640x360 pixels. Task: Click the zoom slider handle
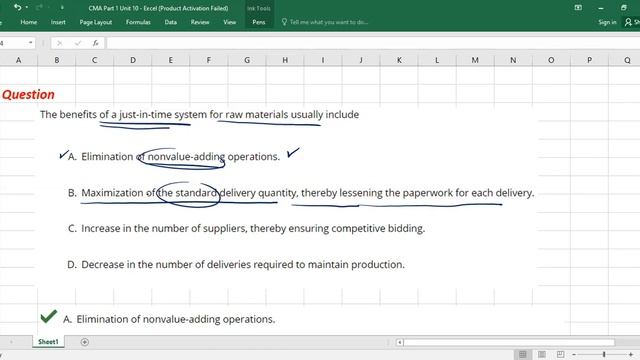[604, 354]
